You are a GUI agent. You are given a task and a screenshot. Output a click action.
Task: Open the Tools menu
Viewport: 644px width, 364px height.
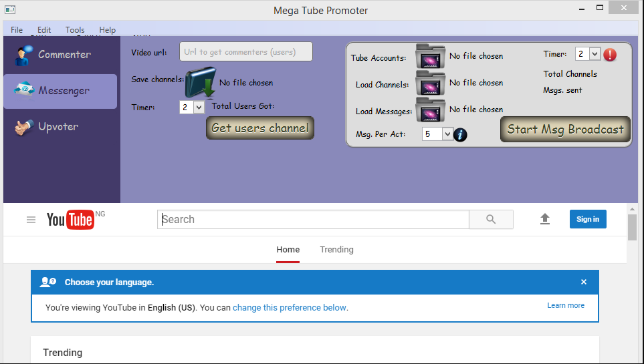75,29
